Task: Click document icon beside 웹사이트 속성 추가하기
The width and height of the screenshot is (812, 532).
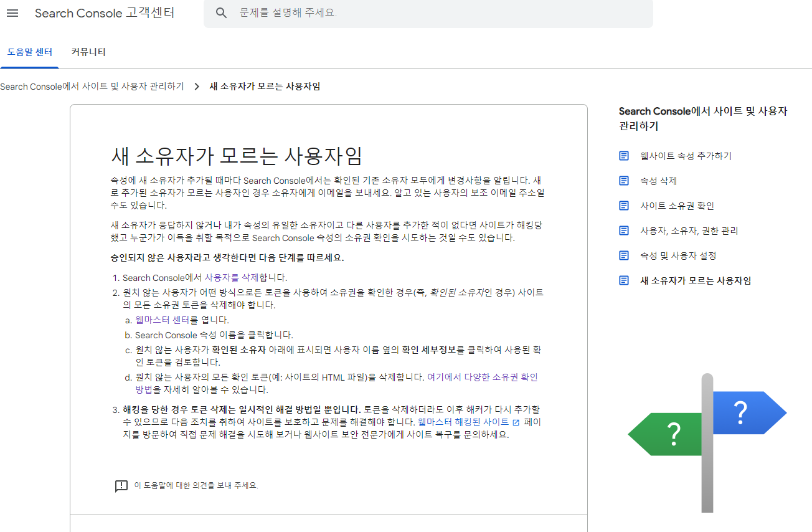Action: coord(624,156)
